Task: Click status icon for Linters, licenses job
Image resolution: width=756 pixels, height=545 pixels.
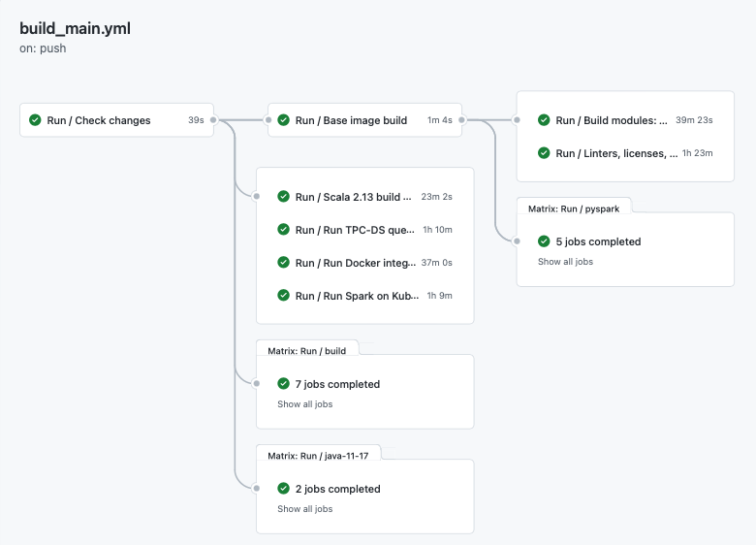Action: [x=544, y=153]
